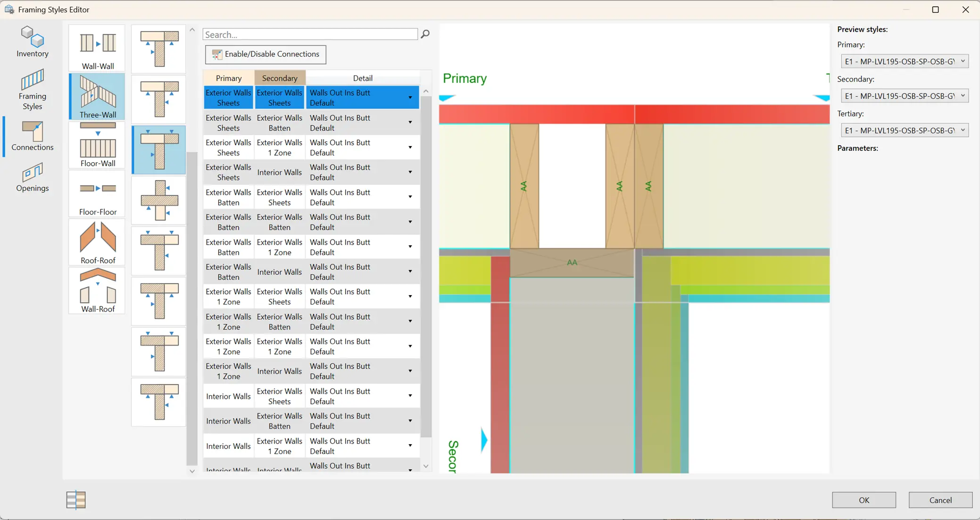Select cross-shaped three-wall variant thumbnail
980x520 pixels.
coord(159,200)
